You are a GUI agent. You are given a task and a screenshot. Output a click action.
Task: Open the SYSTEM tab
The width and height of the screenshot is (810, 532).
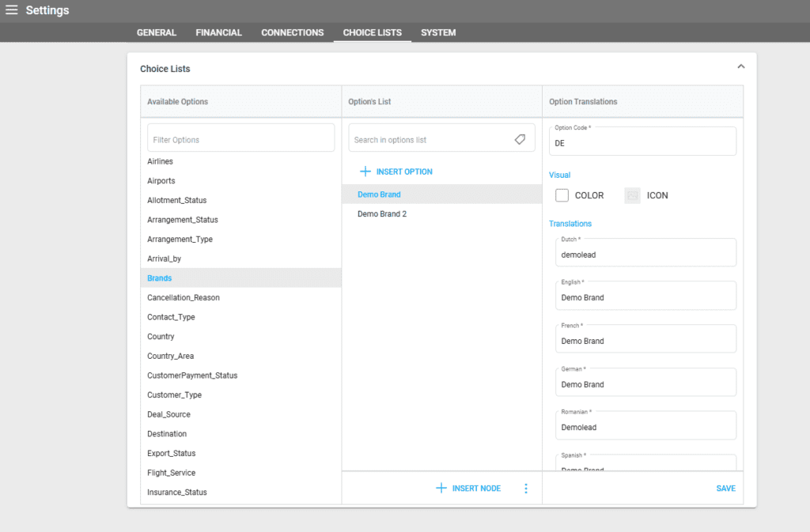pos(438,32)
